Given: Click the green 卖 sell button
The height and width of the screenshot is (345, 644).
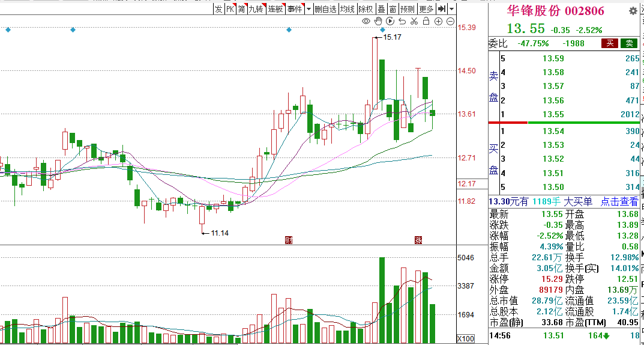Looking at the screenshot, I should (628, 43).
